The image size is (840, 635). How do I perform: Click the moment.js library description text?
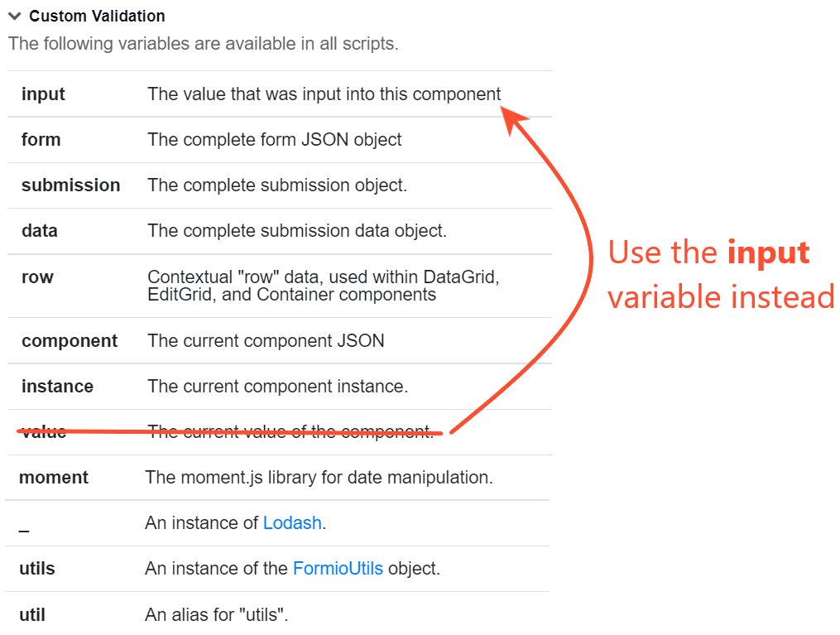tap(319, 478)
